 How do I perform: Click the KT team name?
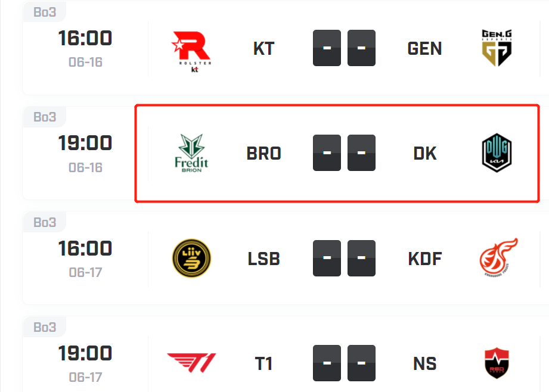(263, 49)
